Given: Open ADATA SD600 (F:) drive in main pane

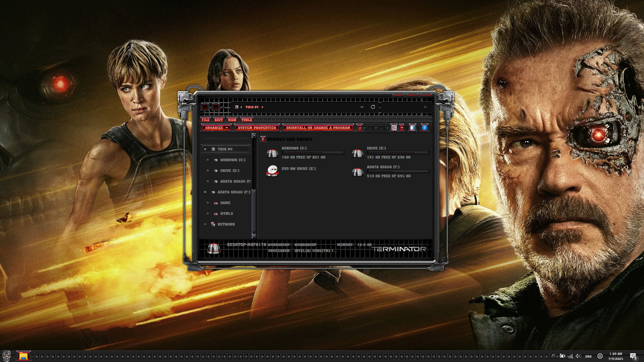Looking at the screenshot, I should tap(357, 172).
